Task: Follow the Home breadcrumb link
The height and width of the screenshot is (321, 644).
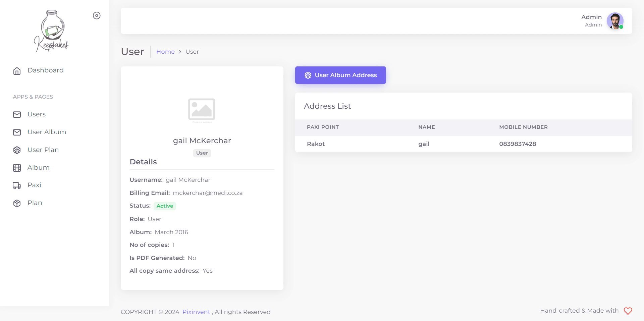Action: click(x=165, y=52)
